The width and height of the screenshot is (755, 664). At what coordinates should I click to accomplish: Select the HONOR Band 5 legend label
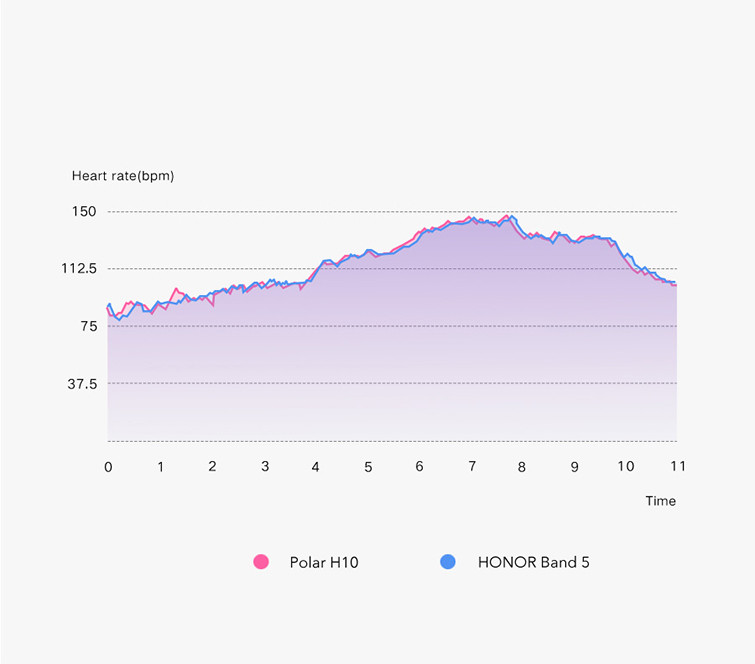534,562
